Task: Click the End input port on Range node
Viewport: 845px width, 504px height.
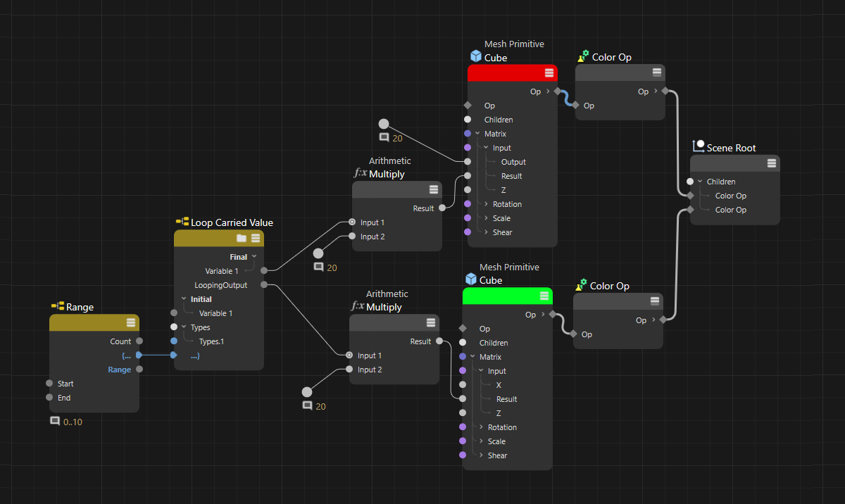Action: (49, 398)
